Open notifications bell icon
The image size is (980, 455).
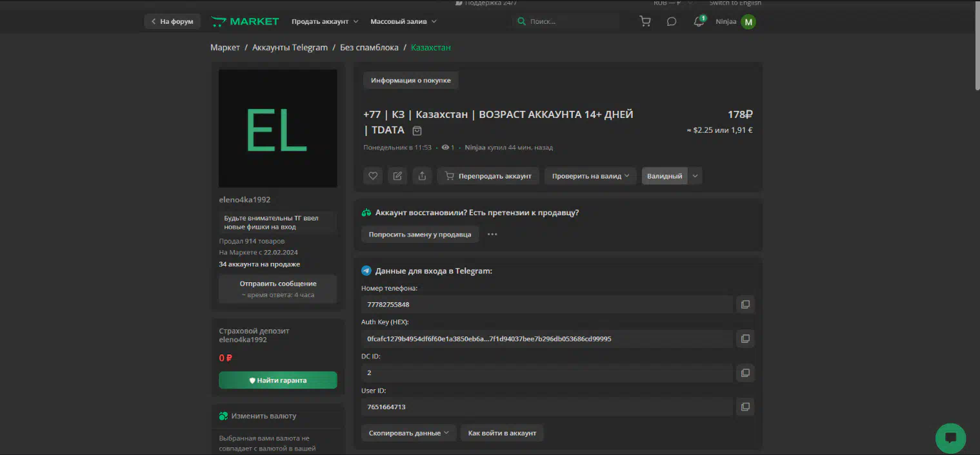point(699,21)
